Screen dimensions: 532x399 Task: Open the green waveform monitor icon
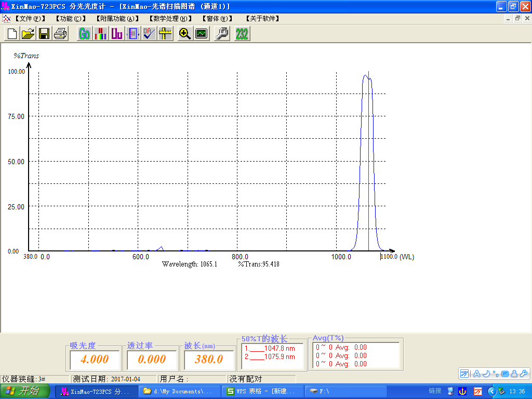202,34
